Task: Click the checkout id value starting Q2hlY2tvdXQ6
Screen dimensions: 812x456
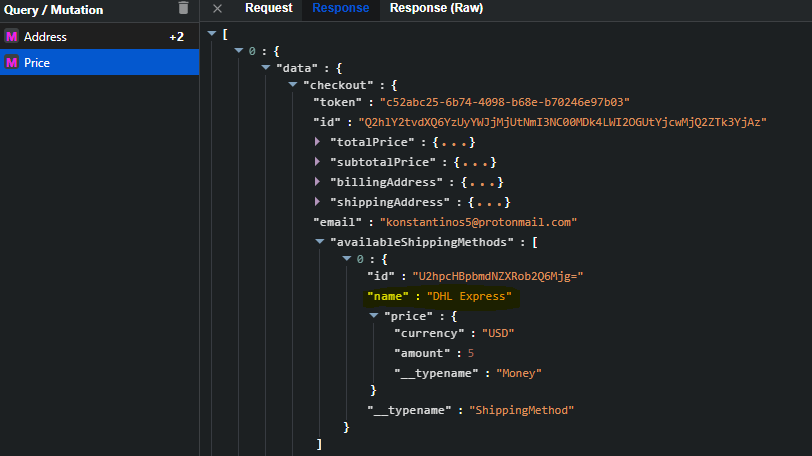Action: click(562, 122)
